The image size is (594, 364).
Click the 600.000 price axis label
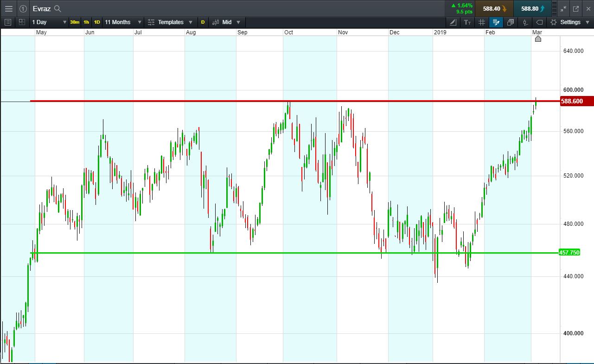(x=573, y=90)
